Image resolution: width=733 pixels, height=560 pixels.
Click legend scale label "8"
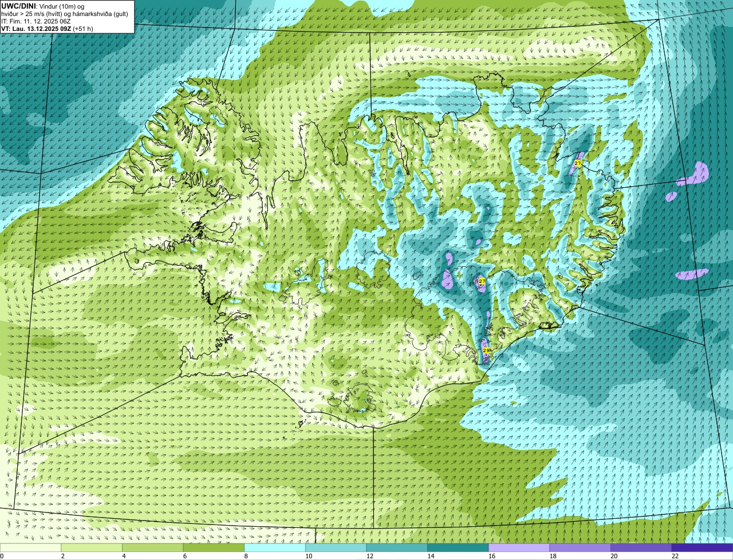[x=246, y=556]
